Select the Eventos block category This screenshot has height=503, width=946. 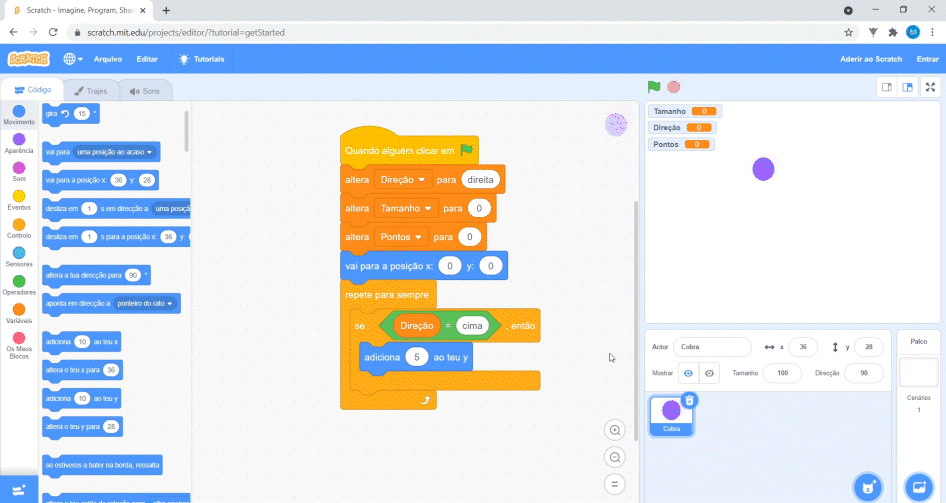click(19, 200)
